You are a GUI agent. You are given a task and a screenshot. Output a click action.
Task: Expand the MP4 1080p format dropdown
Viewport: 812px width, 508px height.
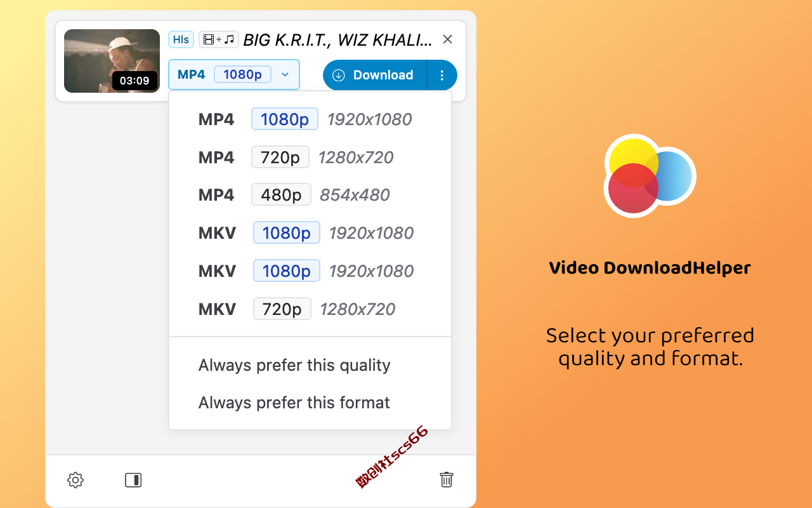[x=234, y=75]
